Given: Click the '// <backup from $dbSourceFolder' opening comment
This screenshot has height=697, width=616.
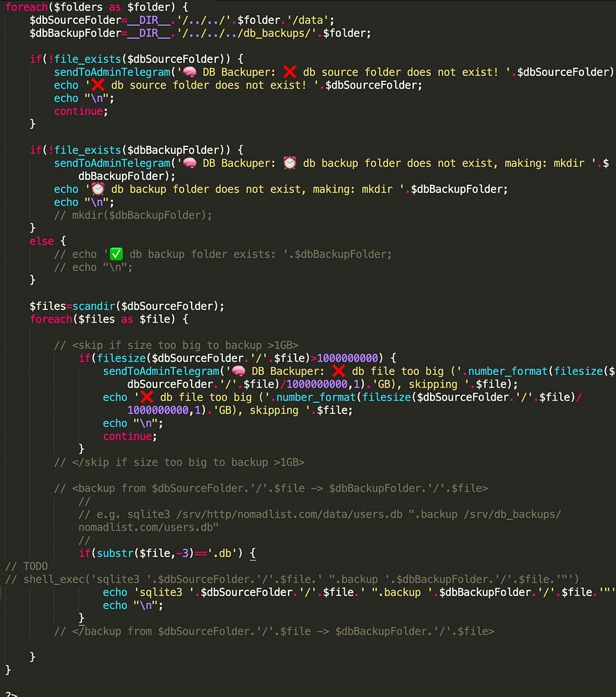Looking at the screenshot, I should tap(270, 488).
